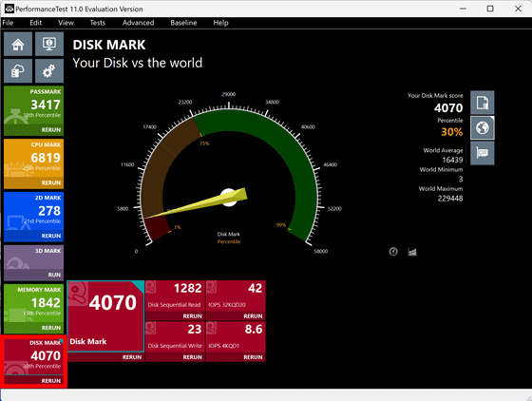
Task: Open the Home screen icon
Action: (18, 44)
